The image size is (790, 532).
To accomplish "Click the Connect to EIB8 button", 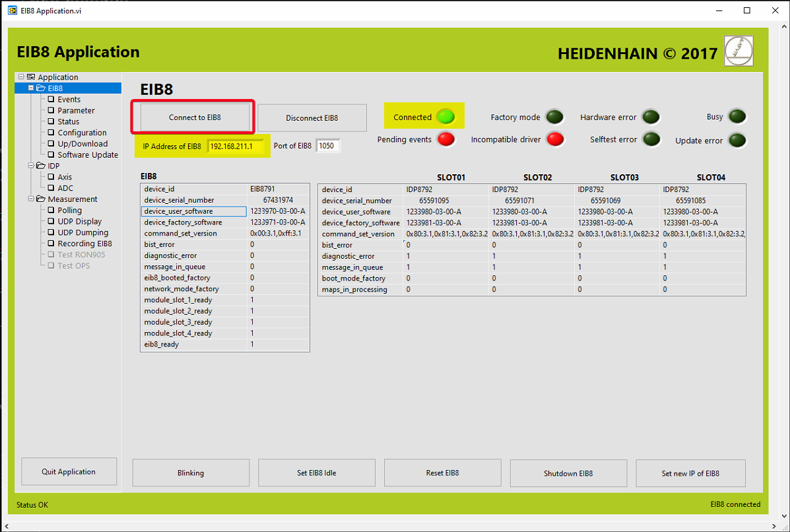I will tap(195, 117).
